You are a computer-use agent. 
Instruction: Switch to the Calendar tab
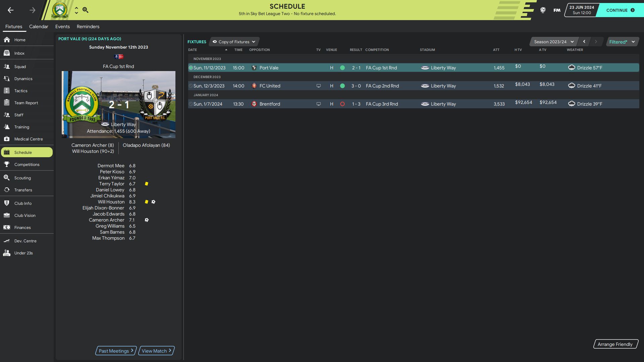tap(39, 26)
